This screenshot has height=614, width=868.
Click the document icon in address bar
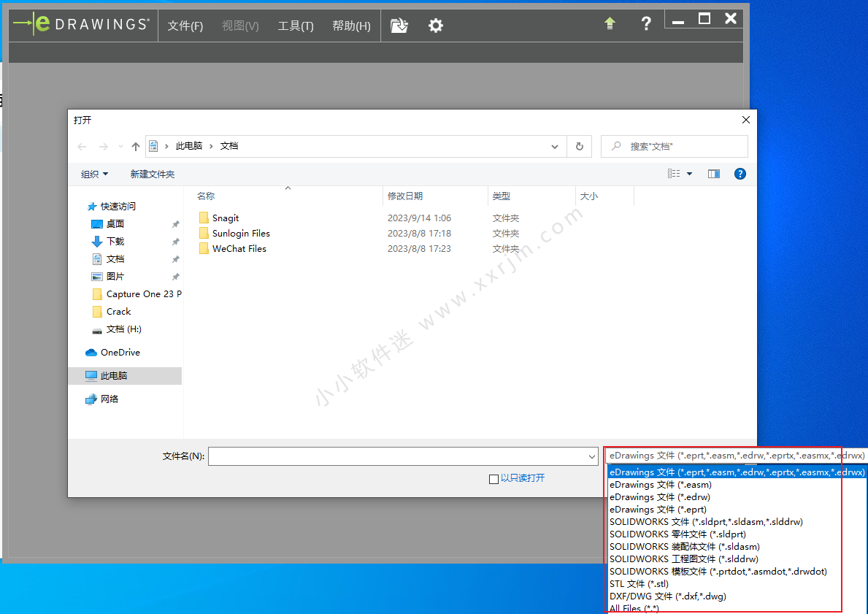pyautogui.click(x=154, y=146)
